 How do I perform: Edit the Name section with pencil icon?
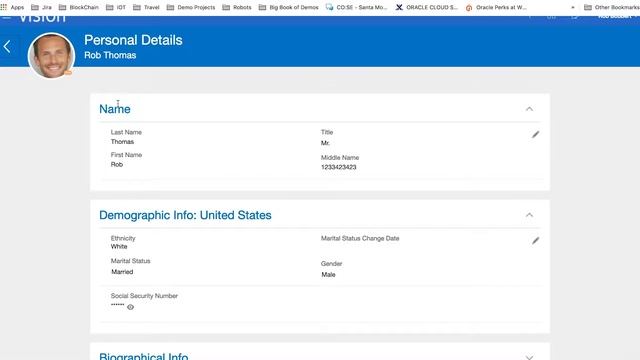pyautogui.click(x=536, y=134)
